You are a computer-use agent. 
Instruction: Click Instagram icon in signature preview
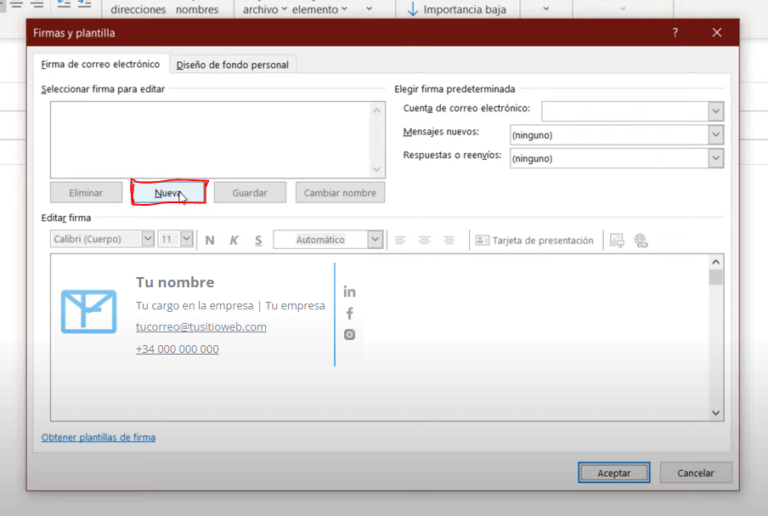tap(349, 335)
